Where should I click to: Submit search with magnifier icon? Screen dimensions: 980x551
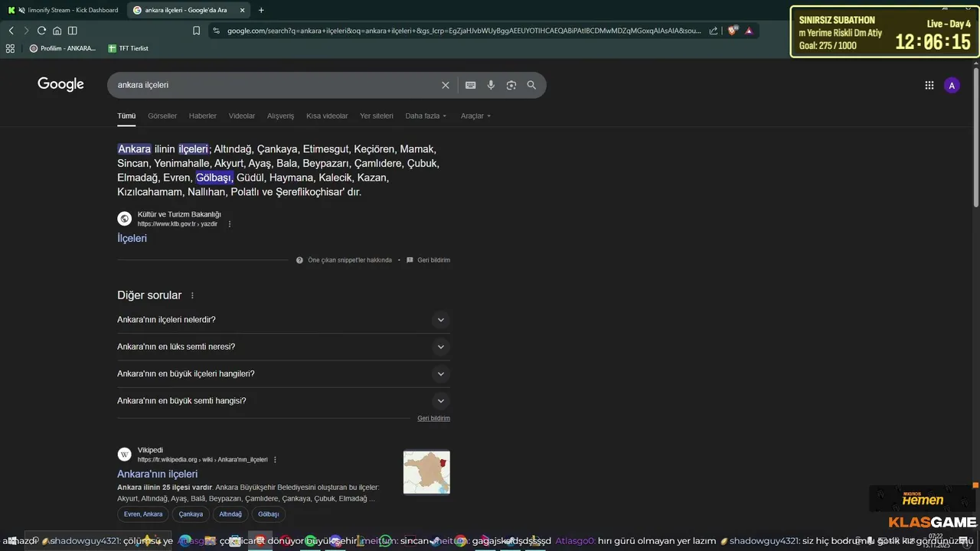[x=531, y=85]
